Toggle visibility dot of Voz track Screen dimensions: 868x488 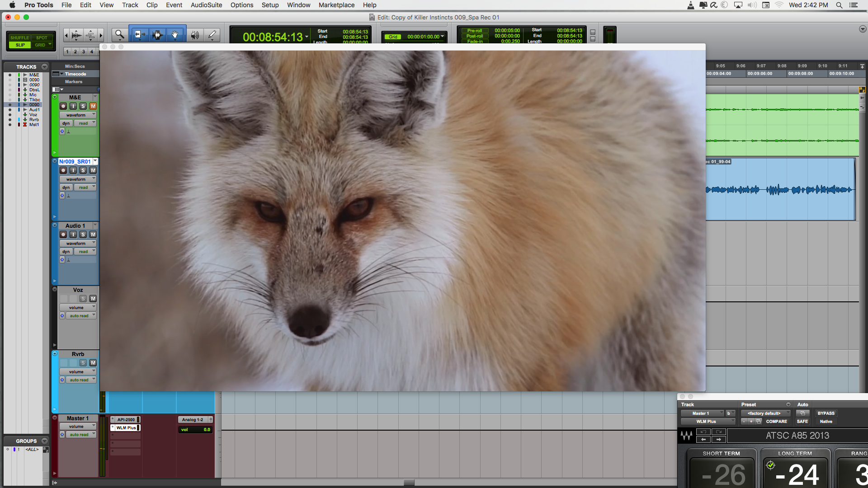pyautogui.click(x=10, y=115)
